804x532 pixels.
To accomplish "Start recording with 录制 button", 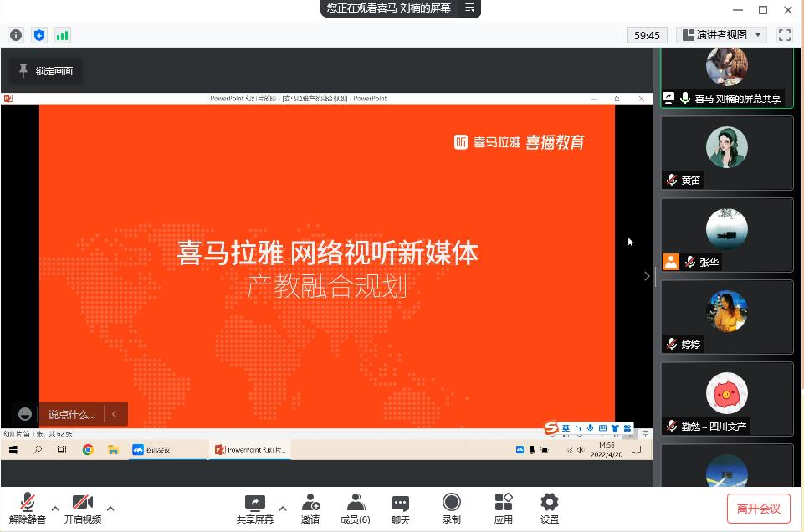I will click(x=451, y=509).
